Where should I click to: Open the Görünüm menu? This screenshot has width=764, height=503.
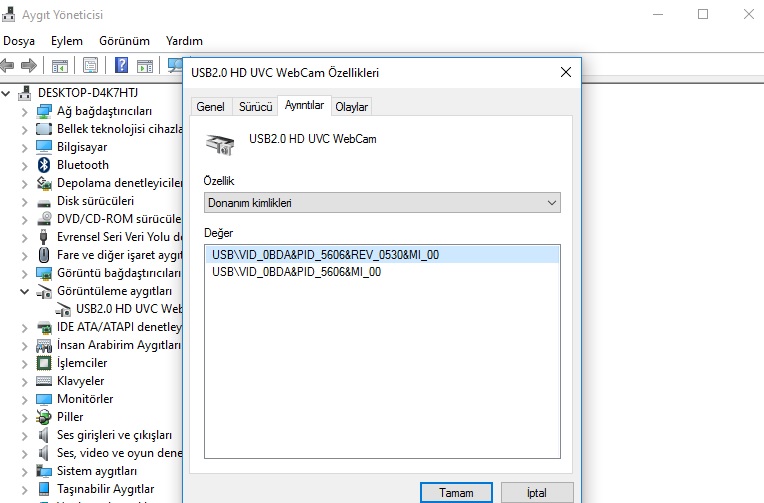coord(124,41)
